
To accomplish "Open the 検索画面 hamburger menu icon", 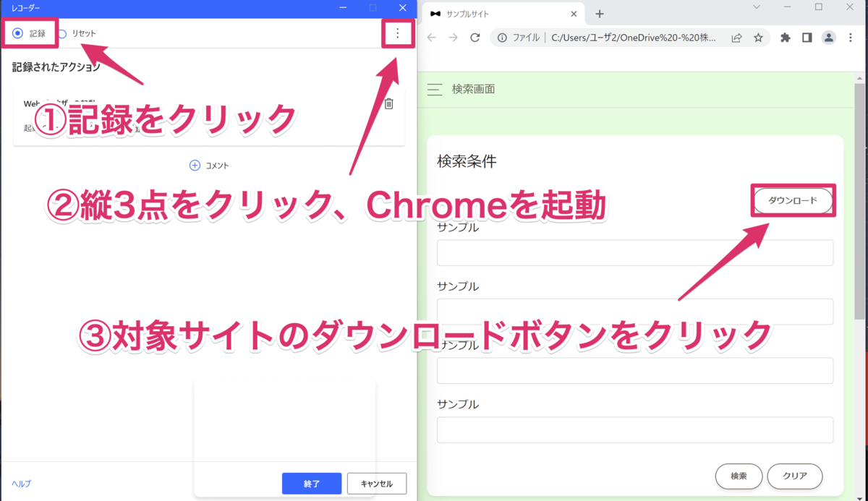I will coord(434,89).
